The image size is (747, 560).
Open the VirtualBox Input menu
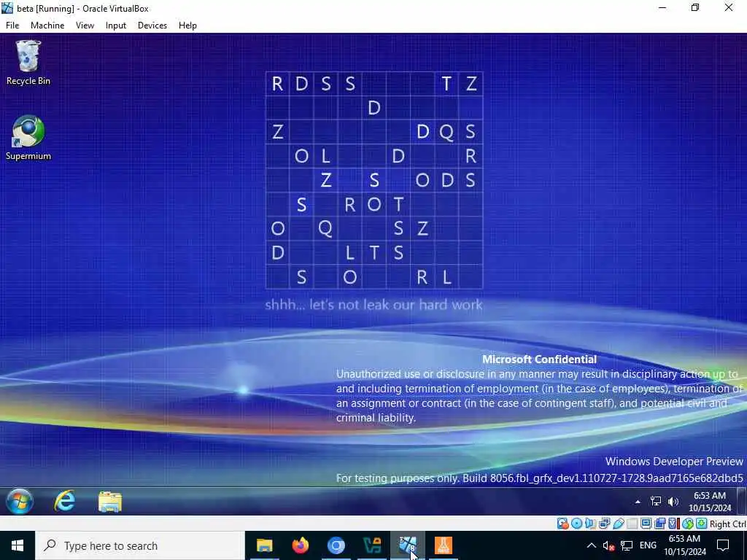pos(116,26)
